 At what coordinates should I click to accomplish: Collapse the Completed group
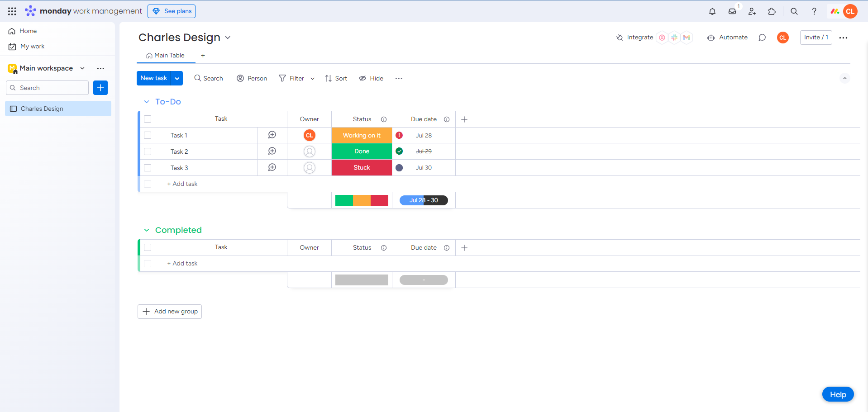coord(147,230)
